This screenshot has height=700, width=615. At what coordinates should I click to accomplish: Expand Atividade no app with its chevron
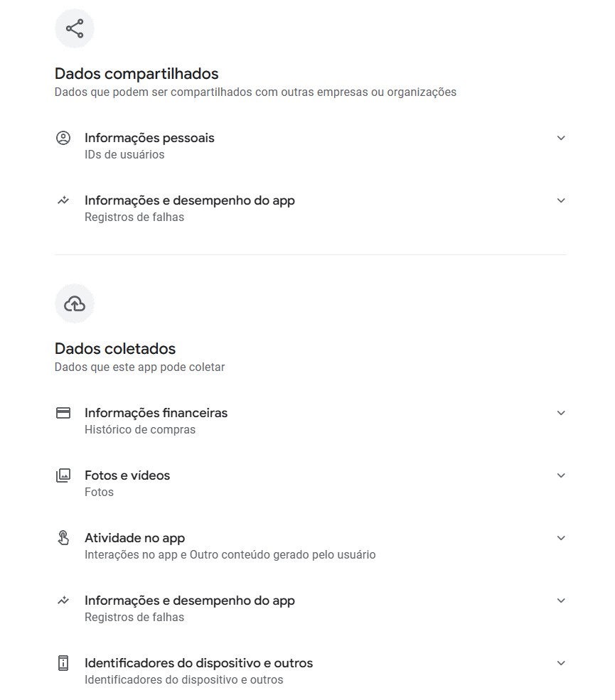[x=561, y=538]
